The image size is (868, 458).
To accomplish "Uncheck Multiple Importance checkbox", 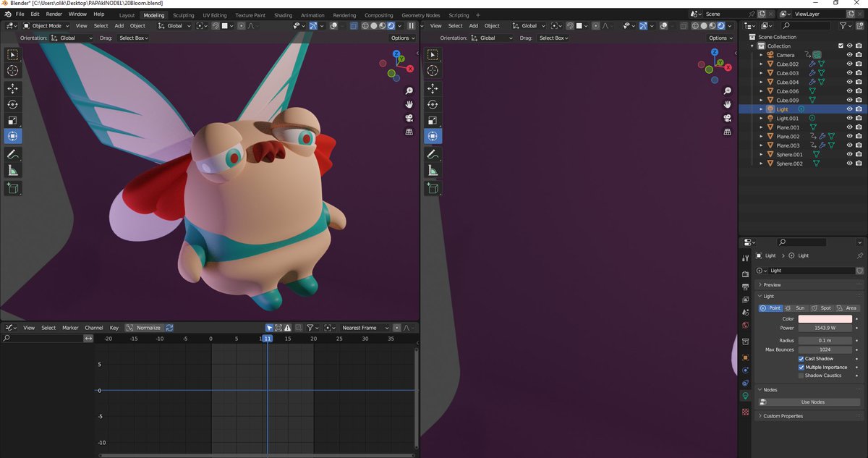I will point(801,367).
